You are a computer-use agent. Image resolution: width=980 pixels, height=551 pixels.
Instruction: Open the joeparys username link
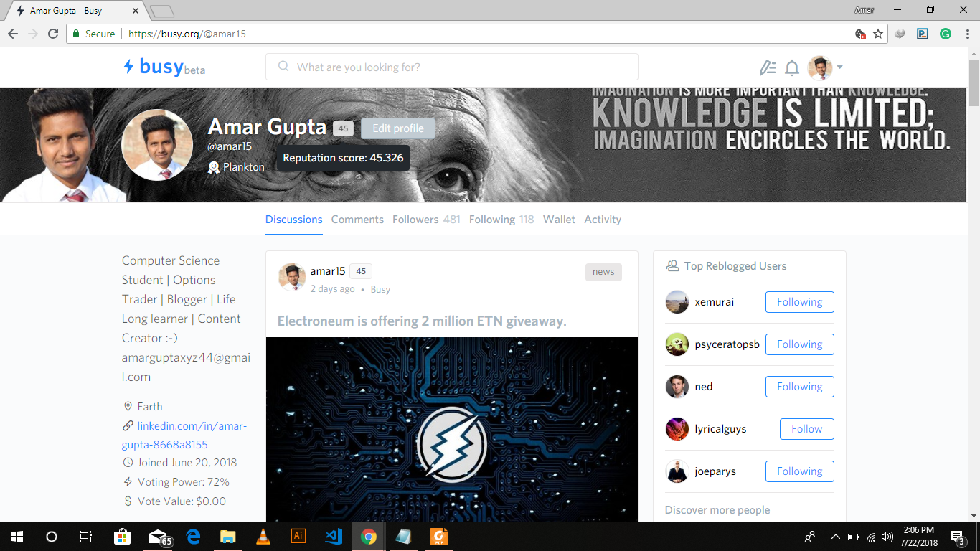[x=715, y=471]
